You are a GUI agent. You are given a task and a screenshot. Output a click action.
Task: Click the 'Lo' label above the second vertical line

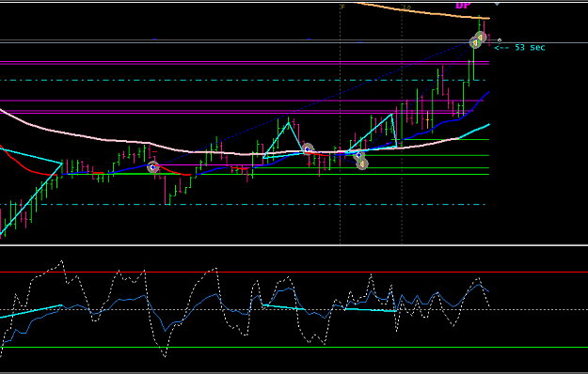[407, 8]
